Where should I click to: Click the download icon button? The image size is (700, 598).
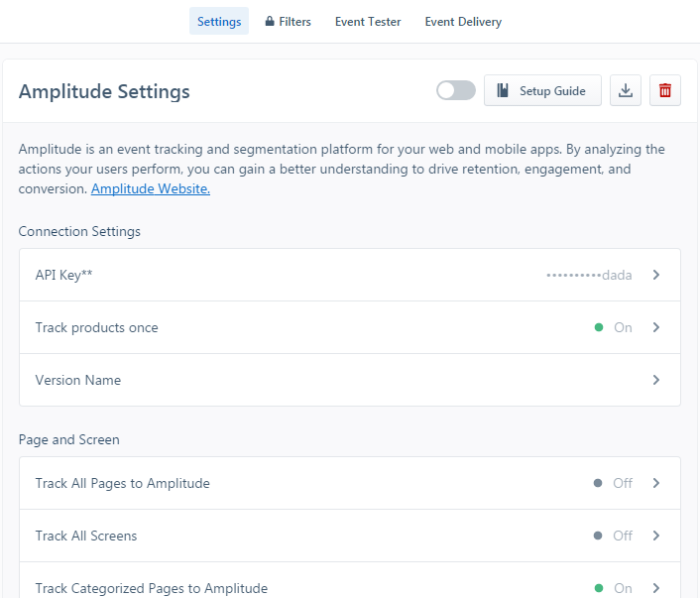tap(626, 91)
